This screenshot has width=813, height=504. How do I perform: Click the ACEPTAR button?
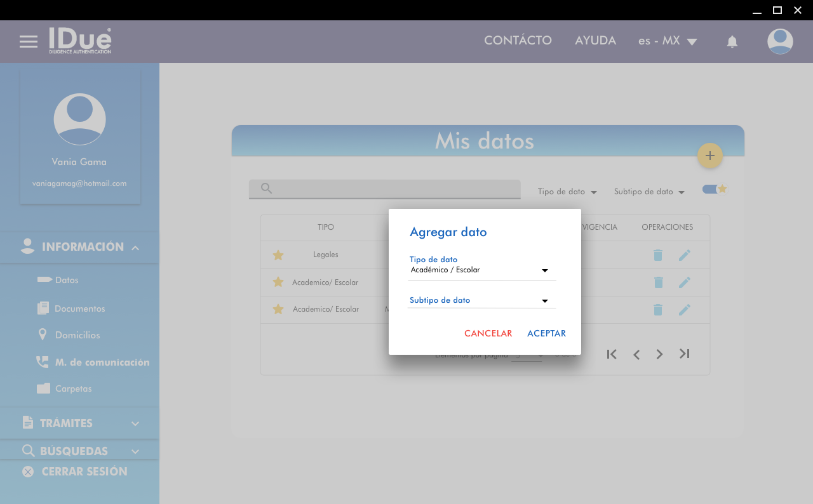(546, 333)
